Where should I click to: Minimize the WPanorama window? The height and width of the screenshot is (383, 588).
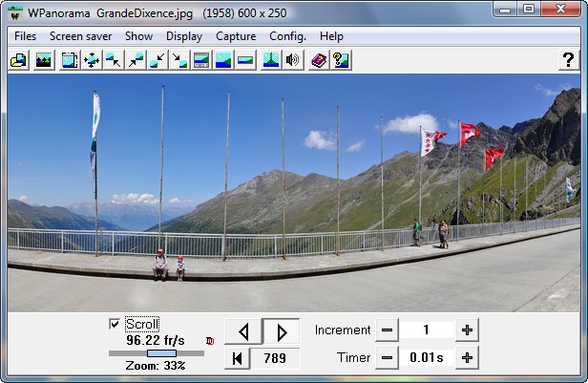pos(505,9)
